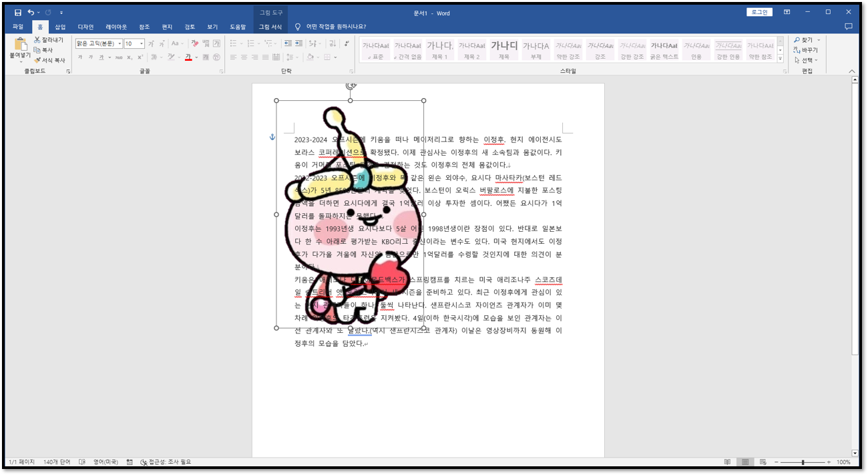The width and height of the screenshot is (868, 475).
Task: Click the align left icon
Action: [233, 57]
